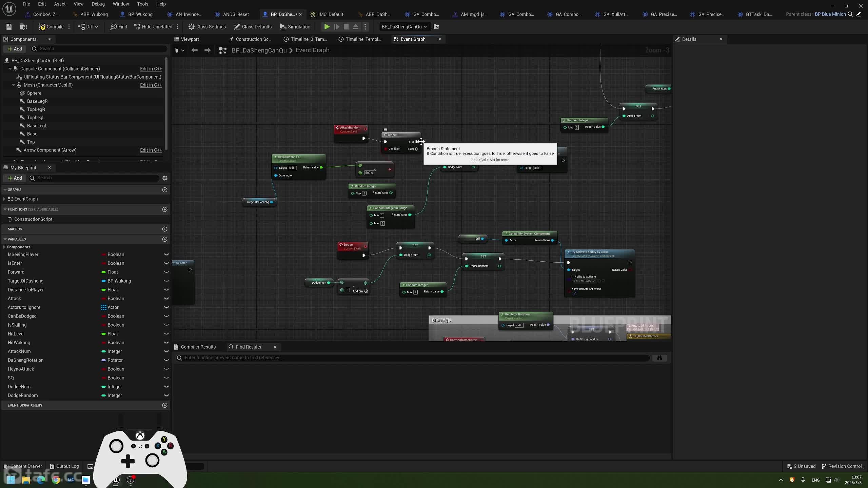Open play mode options menu
This screenshot has width=868, height=488.
click(365, 27)
